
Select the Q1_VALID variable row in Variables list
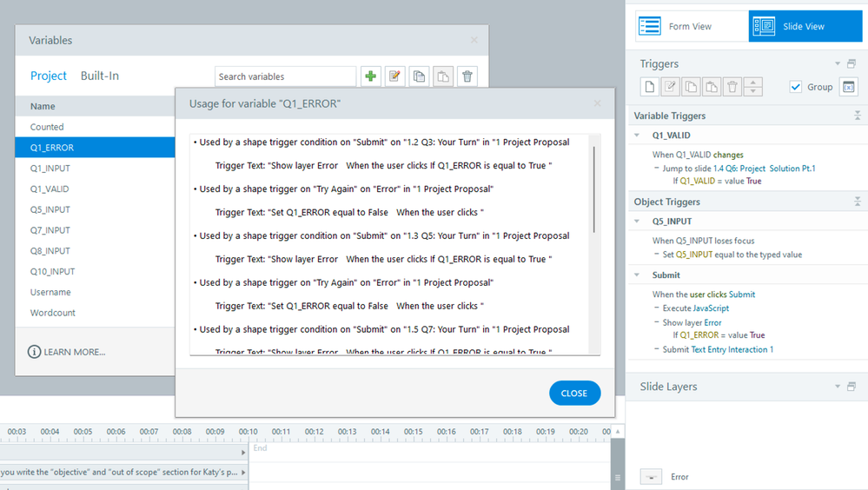(x=96, y=189)
